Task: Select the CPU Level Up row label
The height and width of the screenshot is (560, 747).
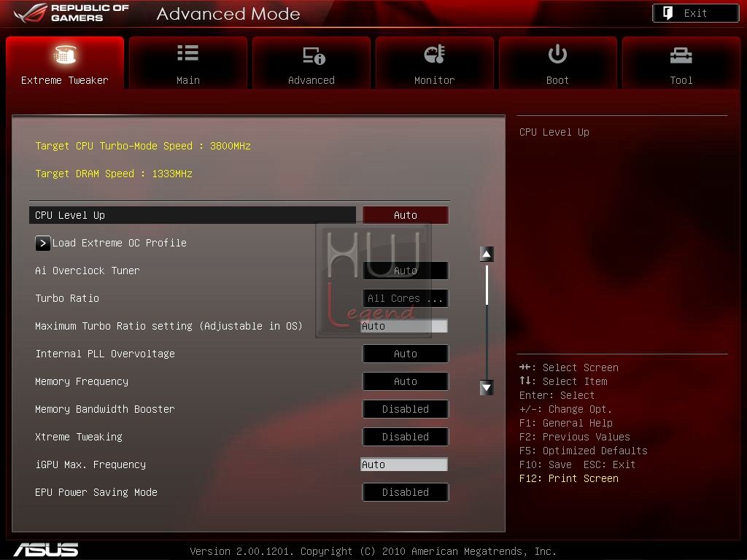Action: tap(70, 215)
